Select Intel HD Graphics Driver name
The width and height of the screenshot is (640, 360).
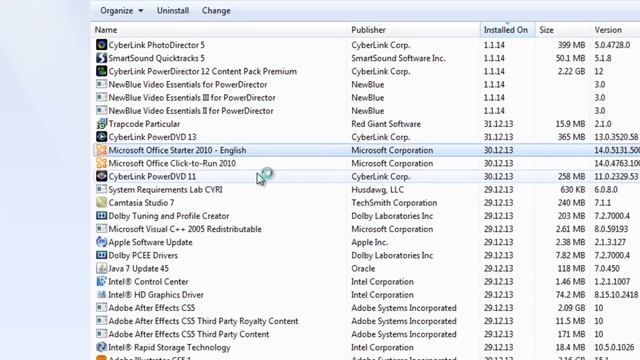(156, 295)
